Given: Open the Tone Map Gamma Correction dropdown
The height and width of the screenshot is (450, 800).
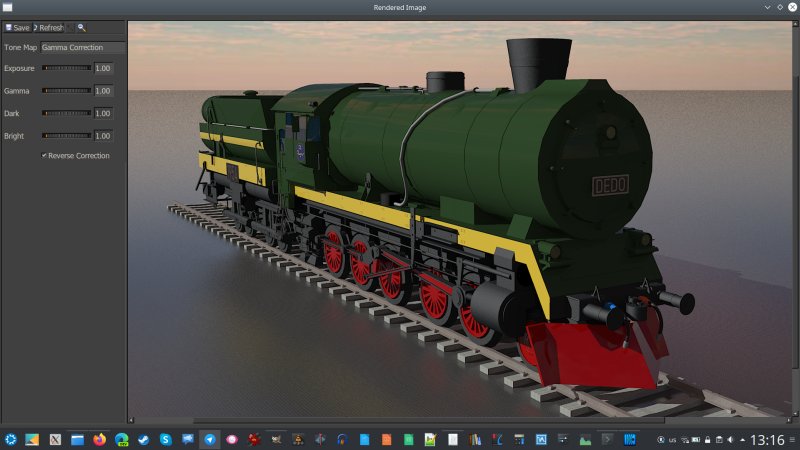Looking at the screenshot, I should pyautogui.click(x=82, y=47).
